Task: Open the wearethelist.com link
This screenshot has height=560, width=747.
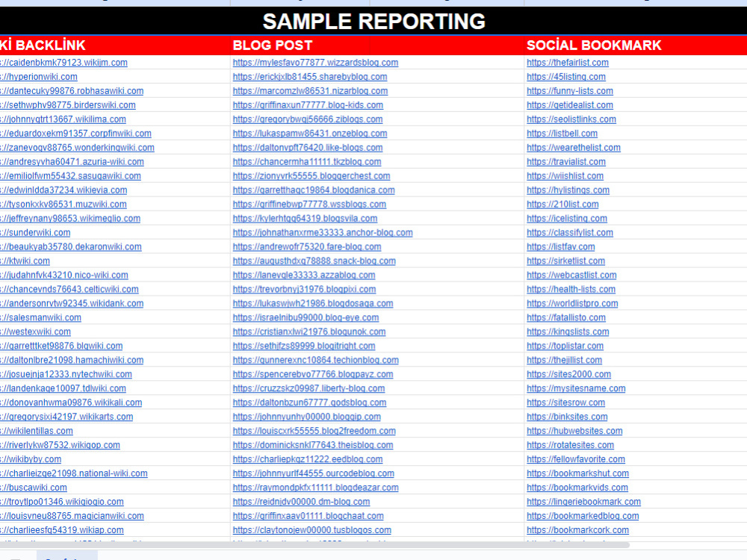Action: (x=574, y=148)
